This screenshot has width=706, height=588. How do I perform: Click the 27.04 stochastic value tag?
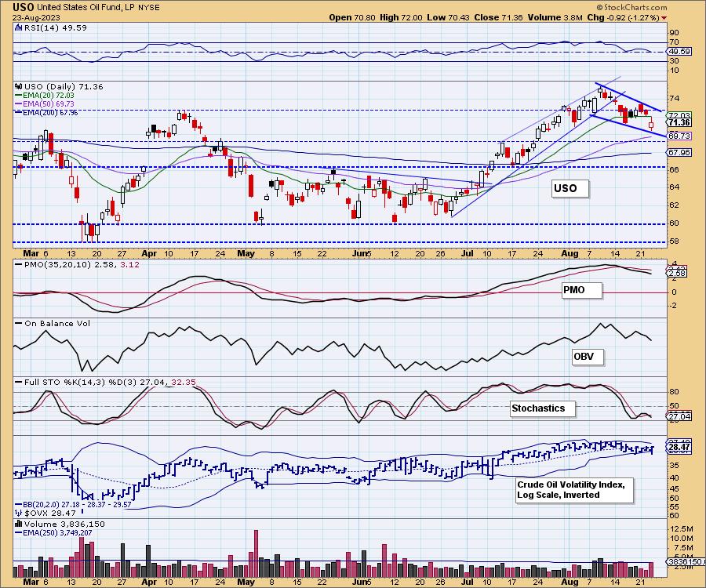[679, 416]
